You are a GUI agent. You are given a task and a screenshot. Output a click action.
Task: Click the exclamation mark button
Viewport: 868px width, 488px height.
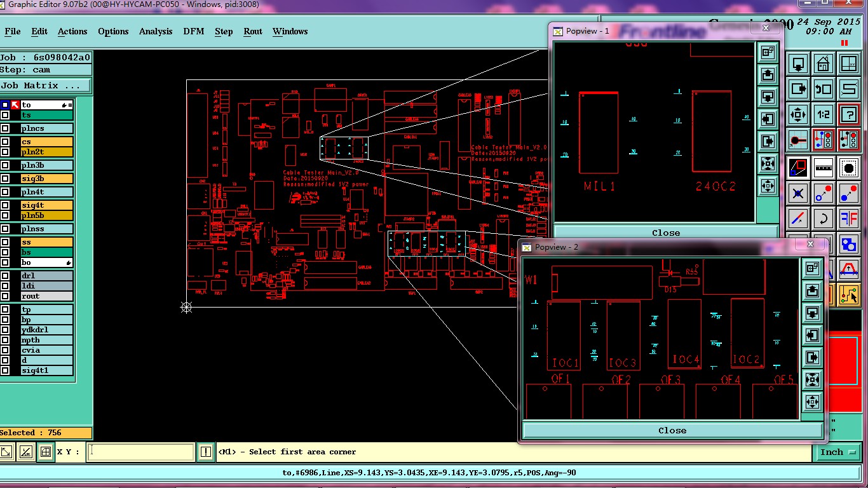tap(206, 452)
